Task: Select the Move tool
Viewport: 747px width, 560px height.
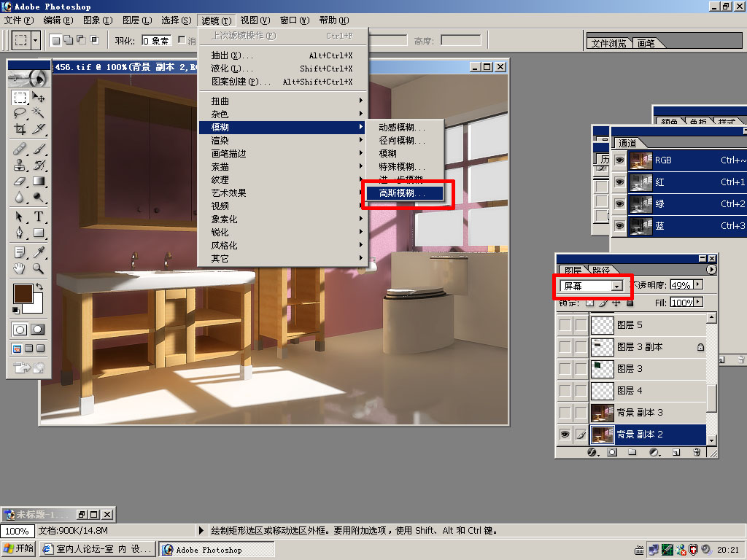Action: [x=39, y=98]
